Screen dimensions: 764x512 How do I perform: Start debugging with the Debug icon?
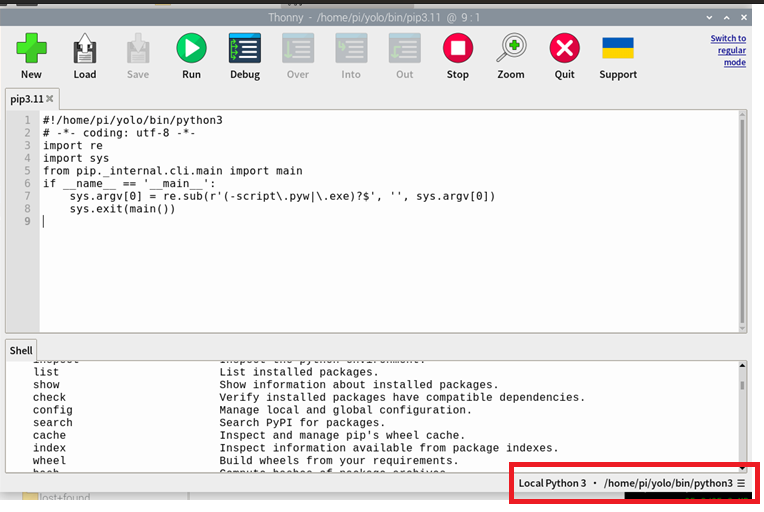point(245,48)
